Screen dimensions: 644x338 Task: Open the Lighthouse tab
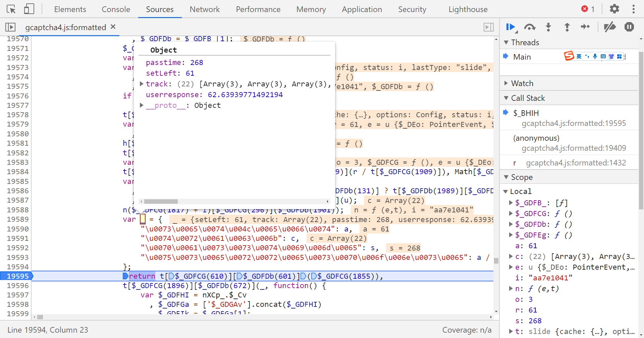468,9
